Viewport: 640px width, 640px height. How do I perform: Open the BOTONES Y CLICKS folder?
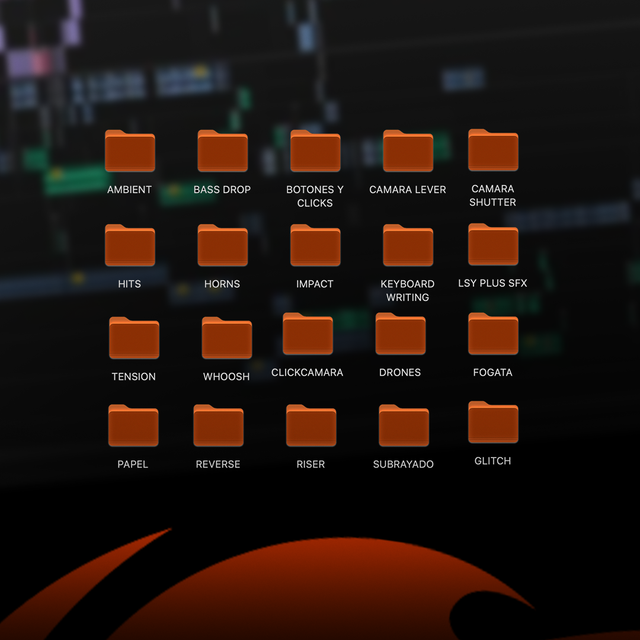click(x=315, y=152)
